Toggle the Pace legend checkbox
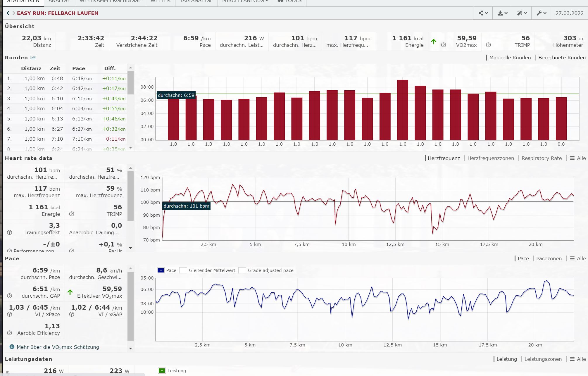The width and height of the screenshot is (588, 376). pyautogui.click(x=161, y=270)
